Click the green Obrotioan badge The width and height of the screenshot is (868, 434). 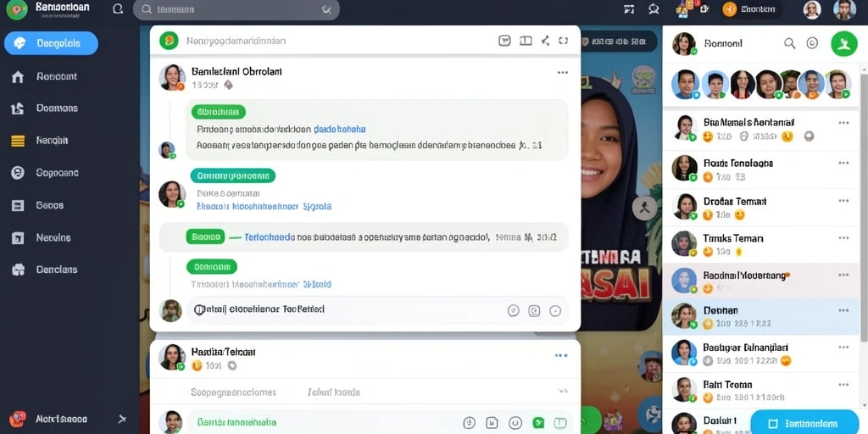pyautogui.click(x=218, y=112)
